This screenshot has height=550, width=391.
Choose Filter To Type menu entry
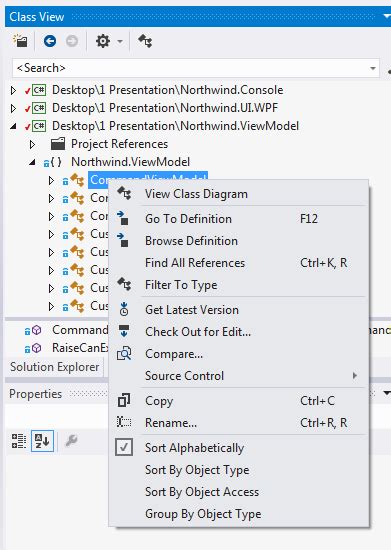click(181, 285)
